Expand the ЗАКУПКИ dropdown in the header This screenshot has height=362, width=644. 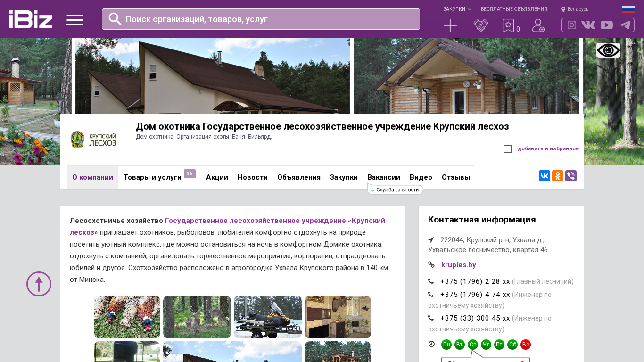(x=457, y=9)
